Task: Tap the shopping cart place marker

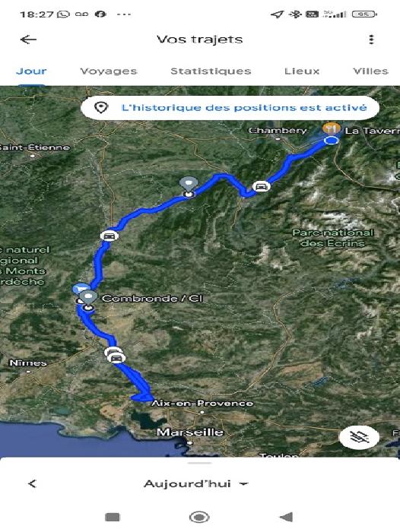Action: tap(79, 290)
